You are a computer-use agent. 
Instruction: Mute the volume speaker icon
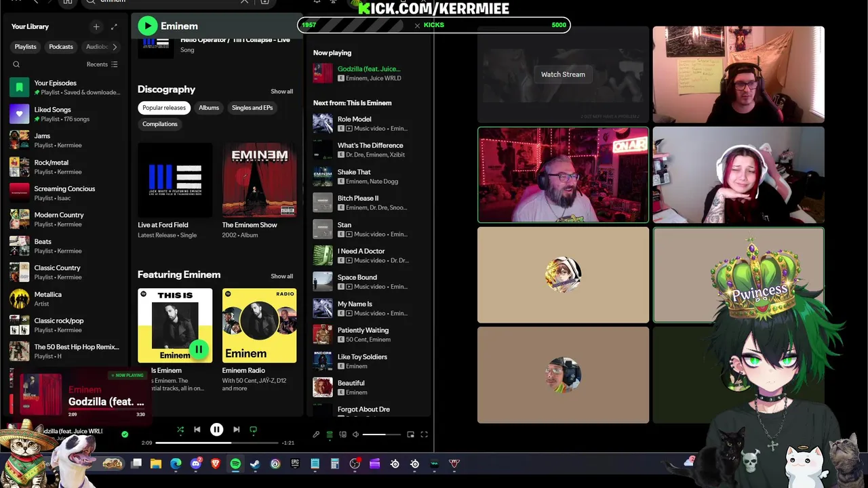pos(355,434)
